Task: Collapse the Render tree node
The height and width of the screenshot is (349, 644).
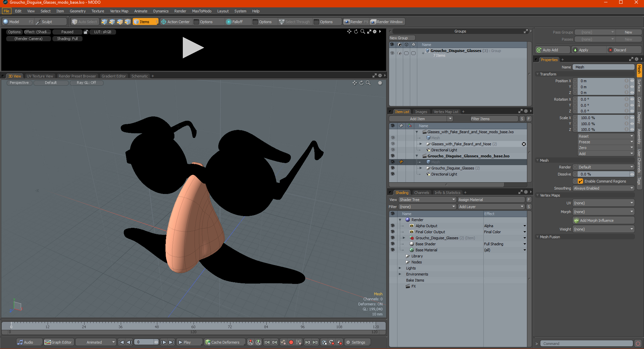Action: tap(400, 220)
